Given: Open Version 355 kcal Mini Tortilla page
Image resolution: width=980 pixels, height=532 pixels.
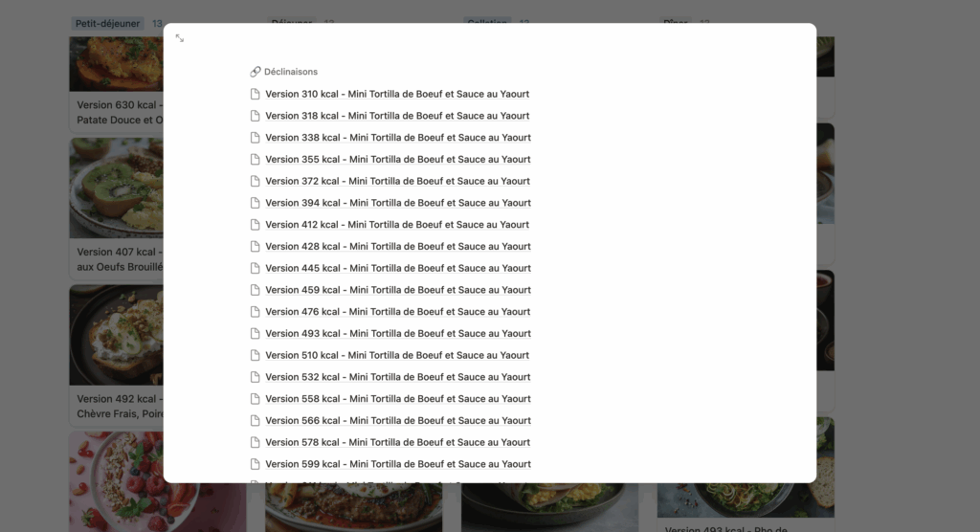Looking at the screenshot, I should click(398, 160).
